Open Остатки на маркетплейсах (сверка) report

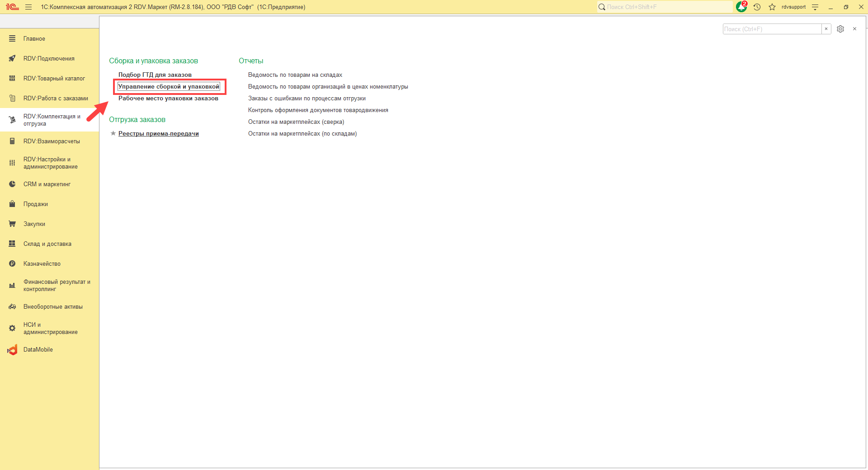click(296, 122)
